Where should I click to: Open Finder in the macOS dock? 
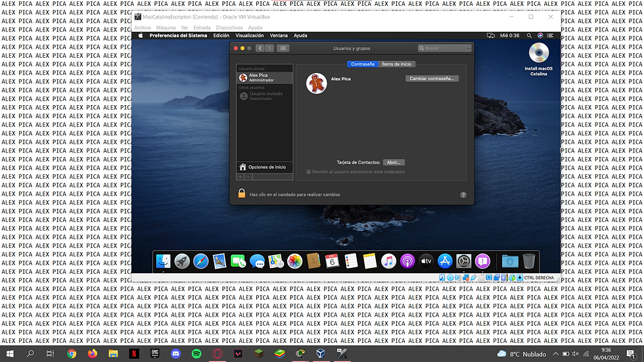point(163,261)
